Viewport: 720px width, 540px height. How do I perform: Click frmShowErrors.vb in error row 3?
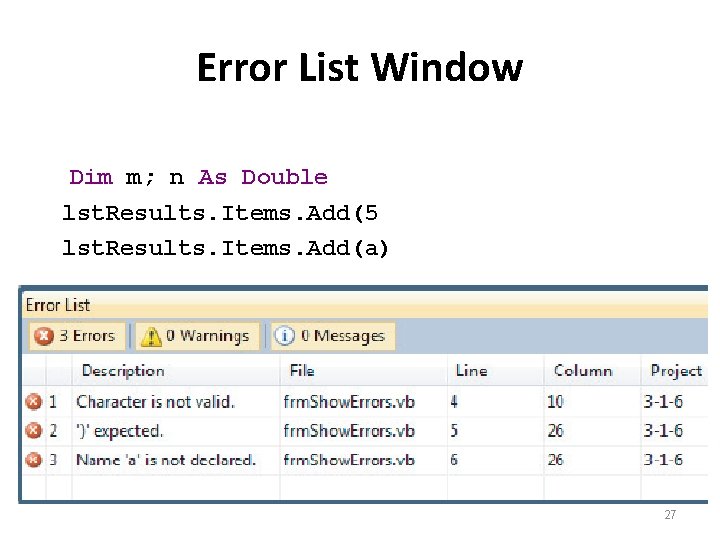(349, 460)
